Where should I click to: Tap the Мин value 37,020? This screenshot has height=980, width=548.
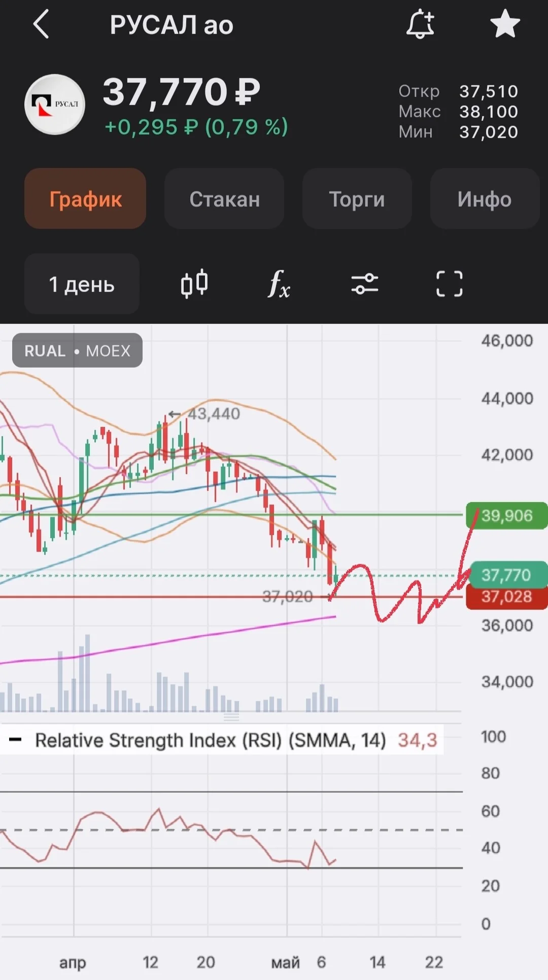(x=489, y=132)
